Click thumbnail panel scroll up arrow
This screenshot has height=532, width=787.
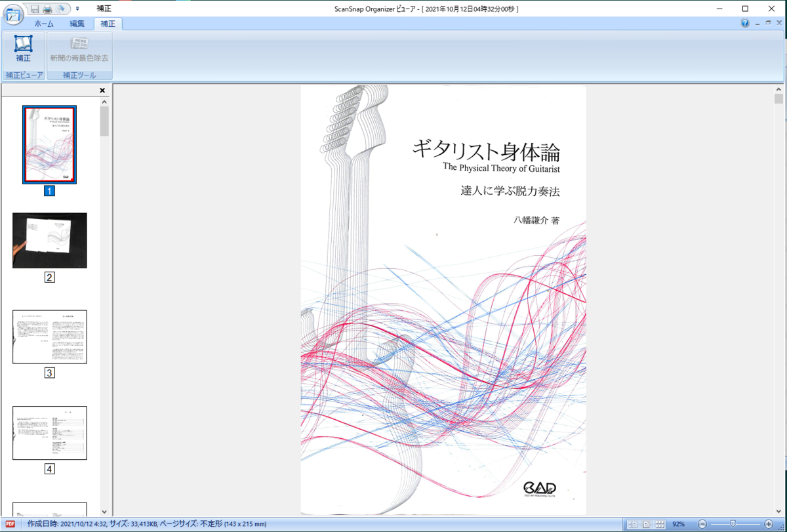click(x=104, y=102)
